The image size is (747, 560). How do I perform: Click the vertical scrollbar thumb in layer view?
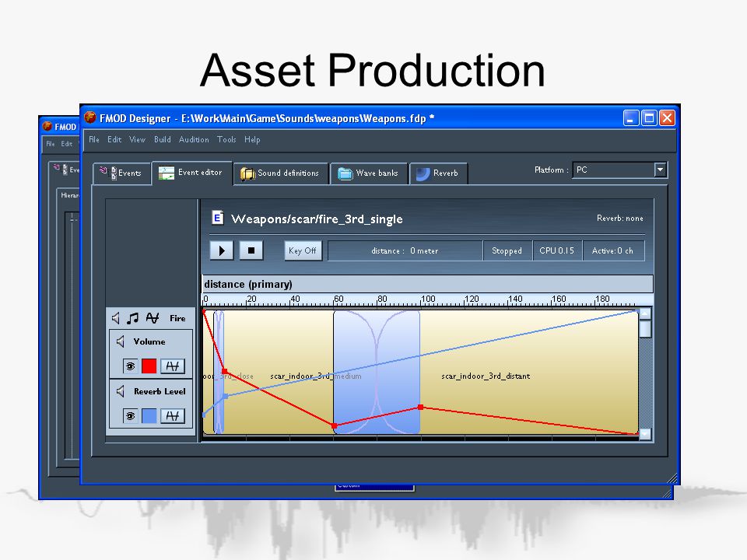click(645, 329)
